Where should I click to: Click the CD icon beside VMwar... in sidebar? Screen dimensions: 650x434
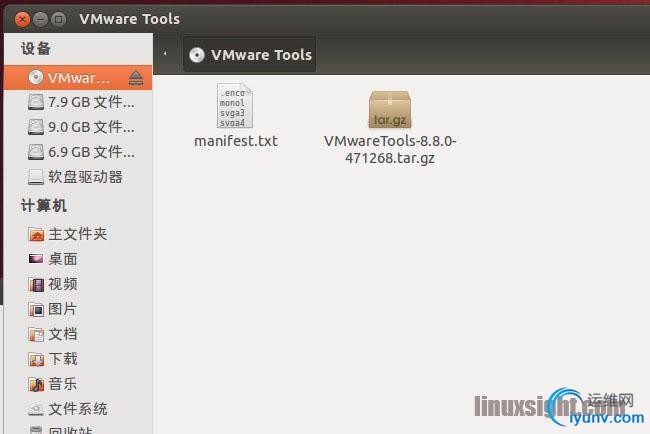36,77
